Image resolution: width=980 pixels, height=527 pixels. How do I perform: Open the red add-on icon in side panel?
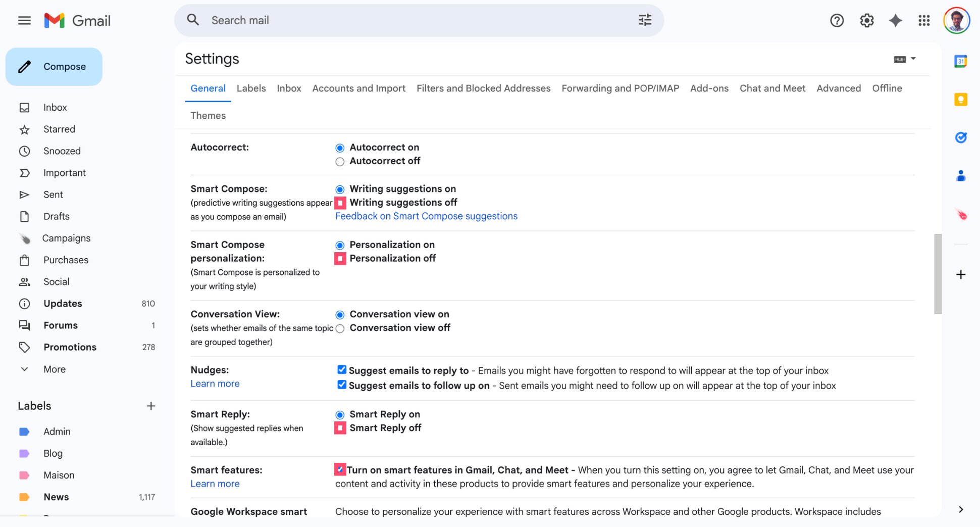[961, 215]
